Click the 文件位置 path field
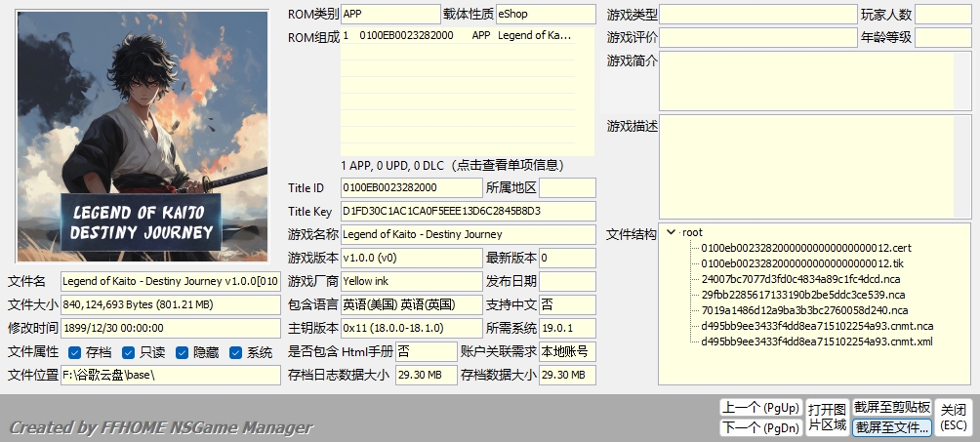 (170, 376)
